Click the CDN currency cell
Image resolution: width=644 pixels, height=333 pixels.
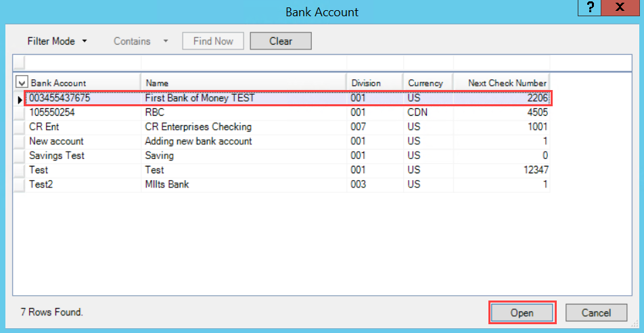(x=428, y=112)
